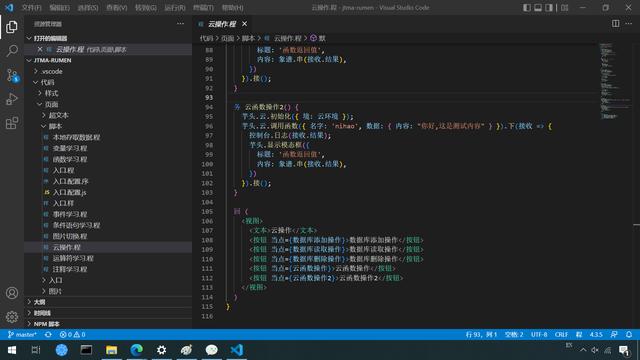Click the line 93 column 1 indicator
The height and width of the screenshot is (360, 640).
(481, 335)
